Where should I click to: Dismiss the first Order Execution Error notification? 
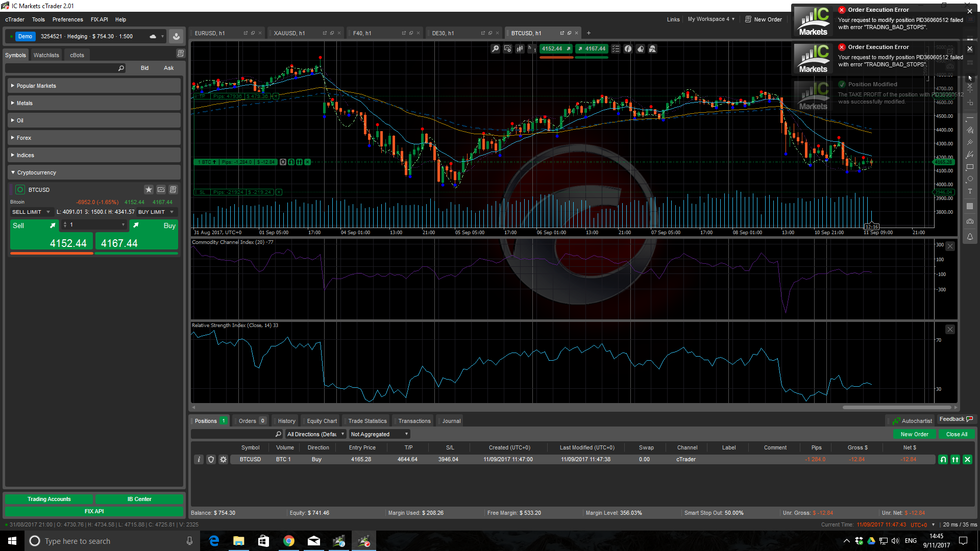[x=970, y=11]
